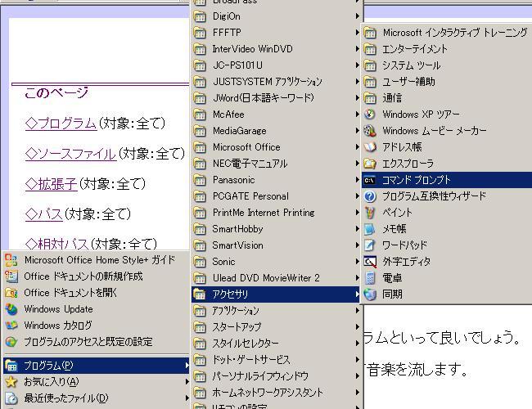The height and width of the screenshot is (409, 532).
Task: Follow the ◇ソースファイル link
Action: [x=70, y=154]
